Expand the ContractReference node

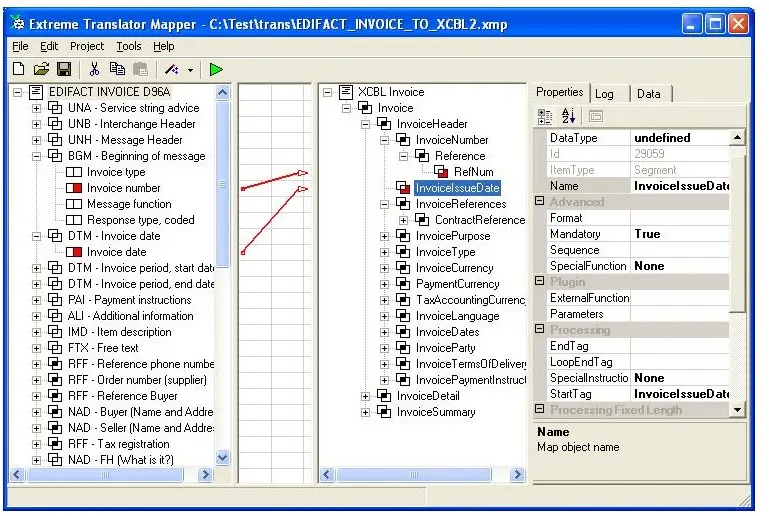point(404,220)
